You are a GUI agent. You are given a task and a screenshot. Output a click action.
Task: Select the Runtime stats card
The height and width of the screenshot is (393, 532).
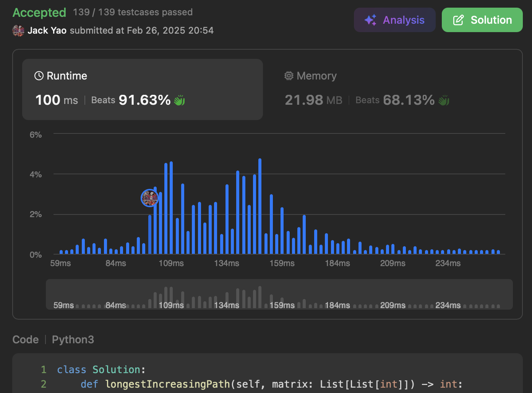143,89
